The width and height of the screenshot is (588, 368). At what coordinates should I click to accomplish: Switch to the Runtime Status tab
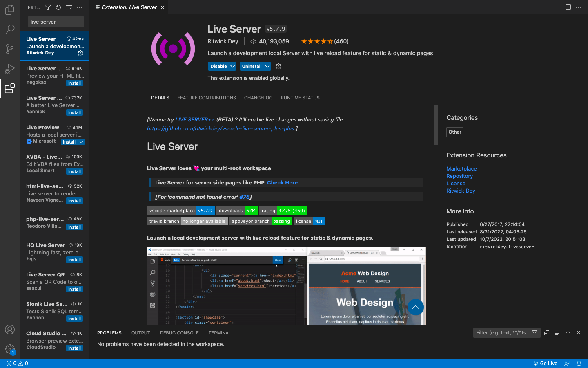coord(300,98)
